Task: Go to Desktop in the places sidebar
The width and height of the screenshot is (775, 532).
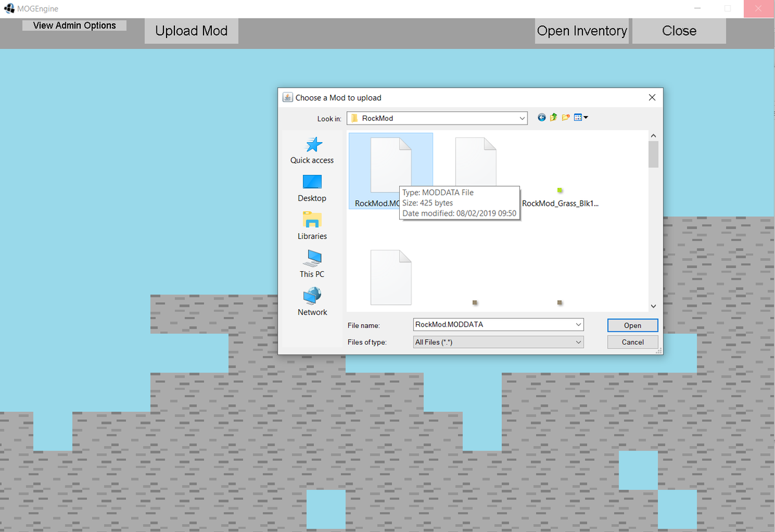Action: (x=312, y=188)
